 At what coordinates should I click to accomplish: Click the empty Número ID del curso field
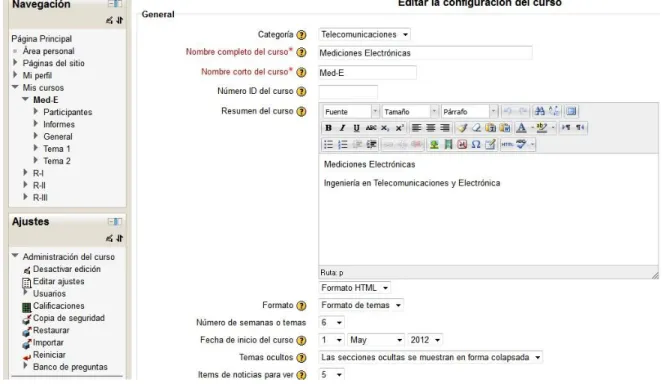coord(348,91)
